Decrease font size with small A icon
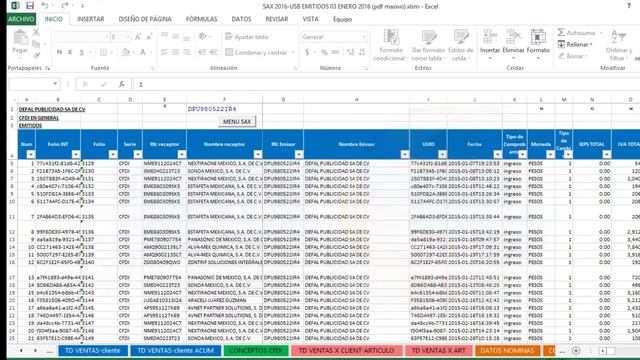The width and height of the screenshot is (640, 360). point(149,37)
